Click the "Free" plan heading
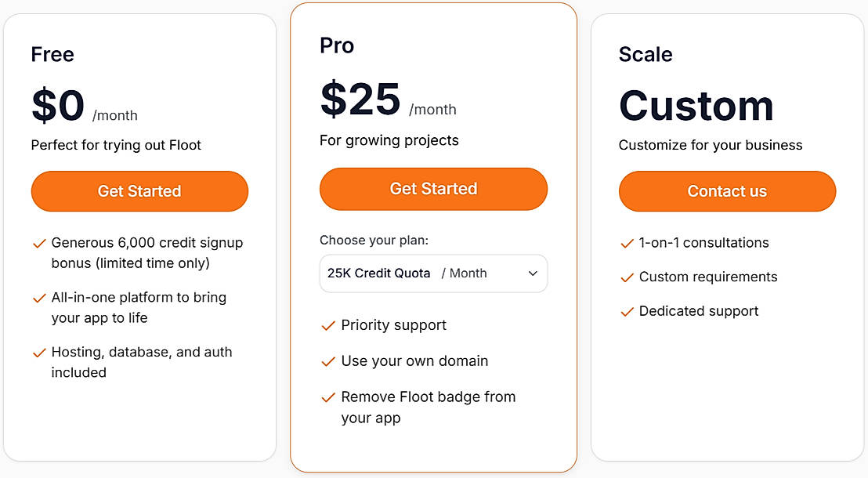 52,54
